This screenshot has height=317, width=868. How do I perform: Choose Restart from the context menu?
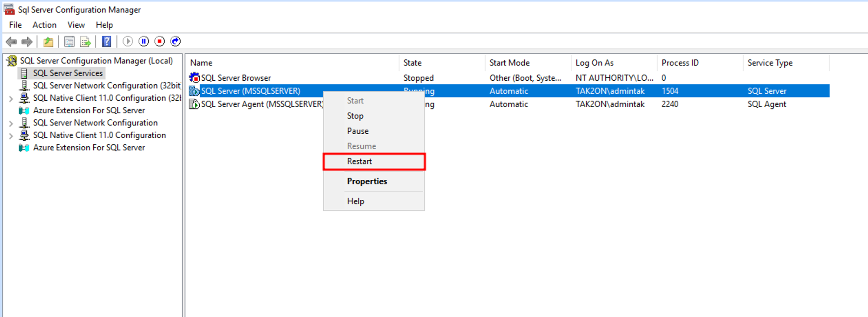coord(374,162)
